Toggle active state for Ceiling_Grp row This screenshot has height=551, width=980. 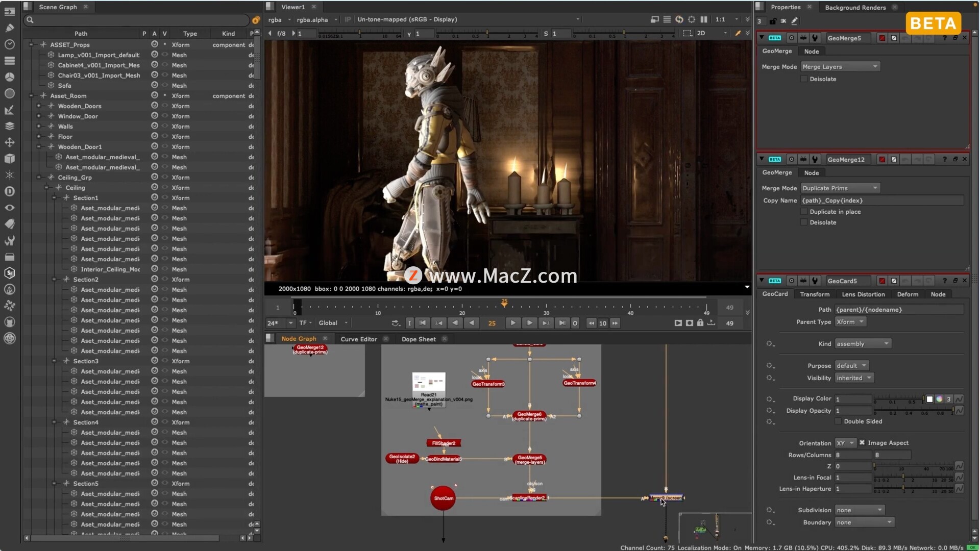(x=154, y=177)
